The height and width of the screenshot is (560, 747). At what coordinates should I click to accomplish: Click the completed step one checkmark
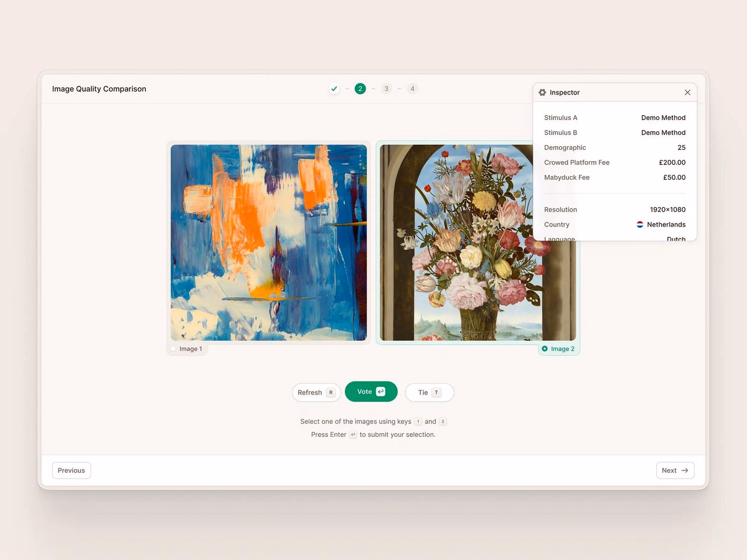[x=334, y=89]
